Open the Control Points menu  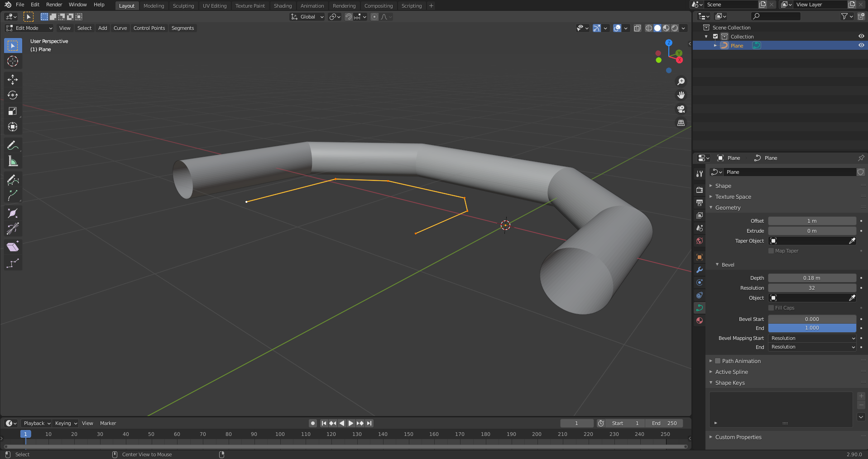[x=149, y=28]
